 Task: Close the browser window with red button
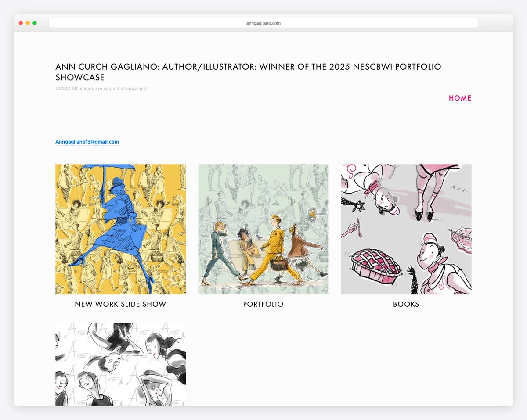21,23
